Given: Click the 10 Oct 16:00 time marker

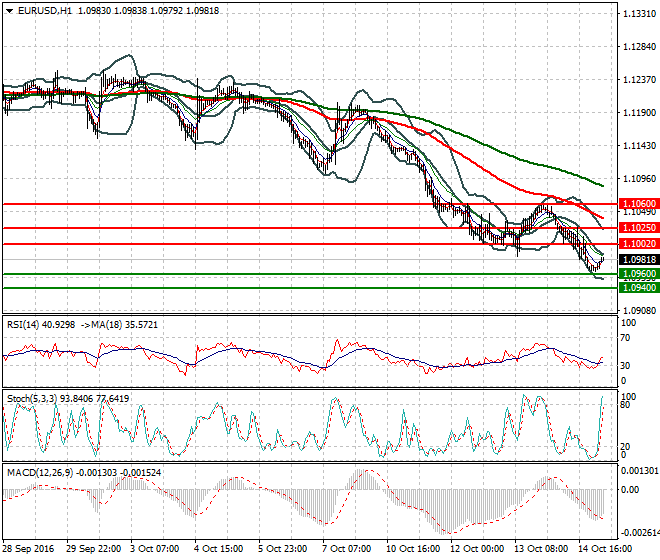Looking at the screenshot, I should point(410,549).
